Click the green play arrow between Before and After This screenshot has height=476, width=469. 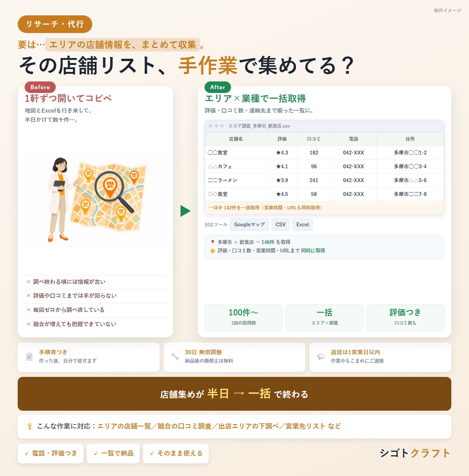185,211
